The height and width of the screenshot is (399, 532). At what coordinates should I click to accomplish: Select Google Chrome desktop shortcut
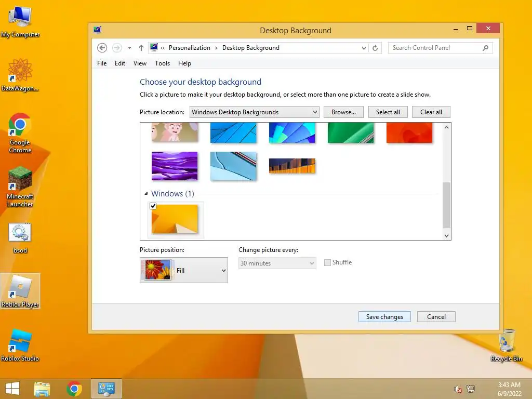tap(20, 132)
